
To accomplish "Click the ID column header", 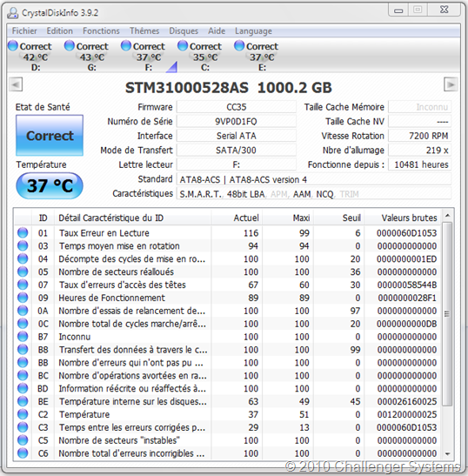I will [43, 218].
